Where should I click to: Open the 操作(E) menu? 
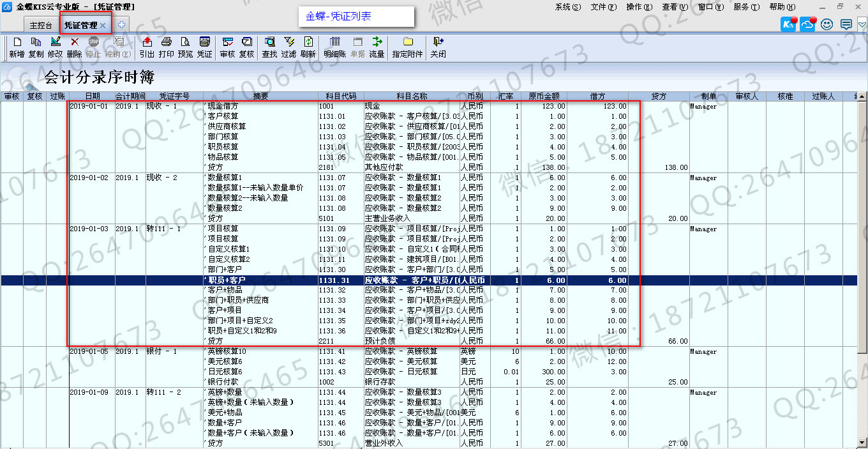tap(639, 7)
